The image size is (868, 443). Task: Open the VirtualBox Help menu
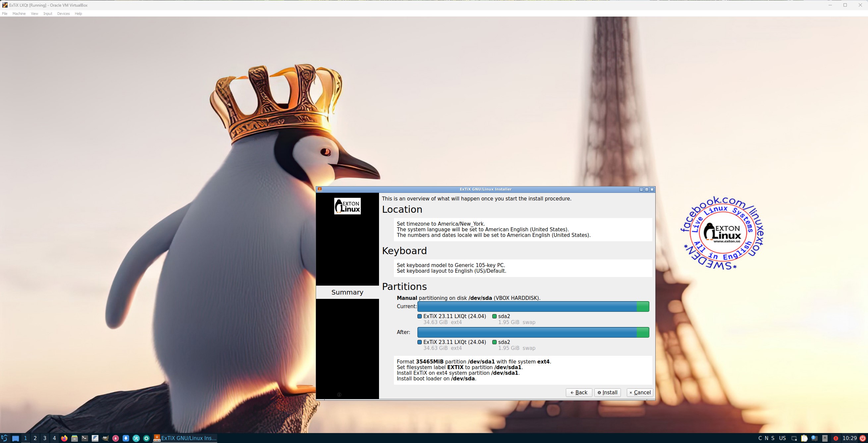tap(78, 14)
